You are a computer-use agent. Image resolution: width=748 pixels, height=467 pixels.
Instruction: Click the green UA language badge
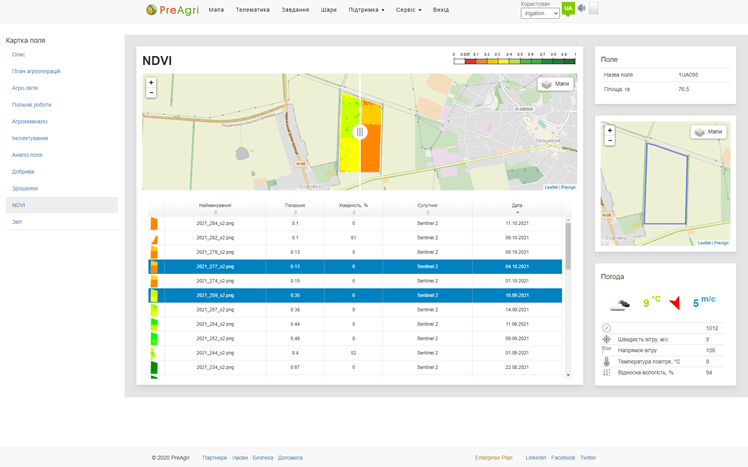click(568, 9)
